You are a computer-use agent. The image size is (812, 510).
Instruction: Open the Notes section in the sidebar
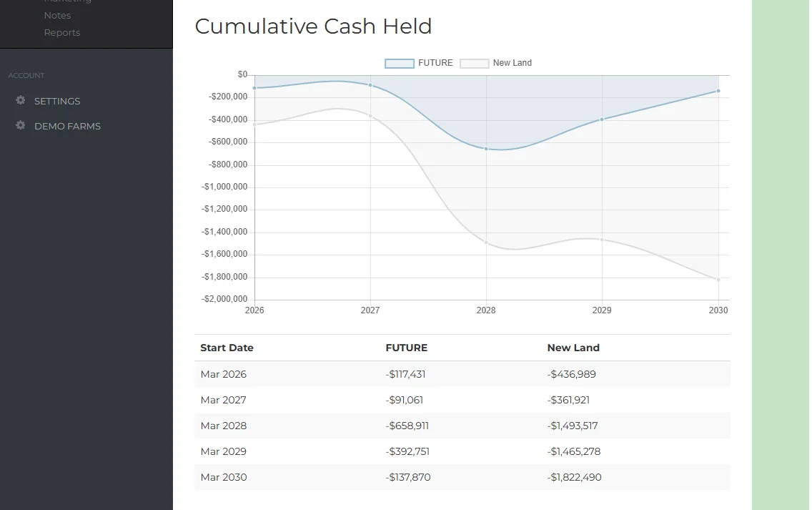pyautogui.click(x=57, y=15)
